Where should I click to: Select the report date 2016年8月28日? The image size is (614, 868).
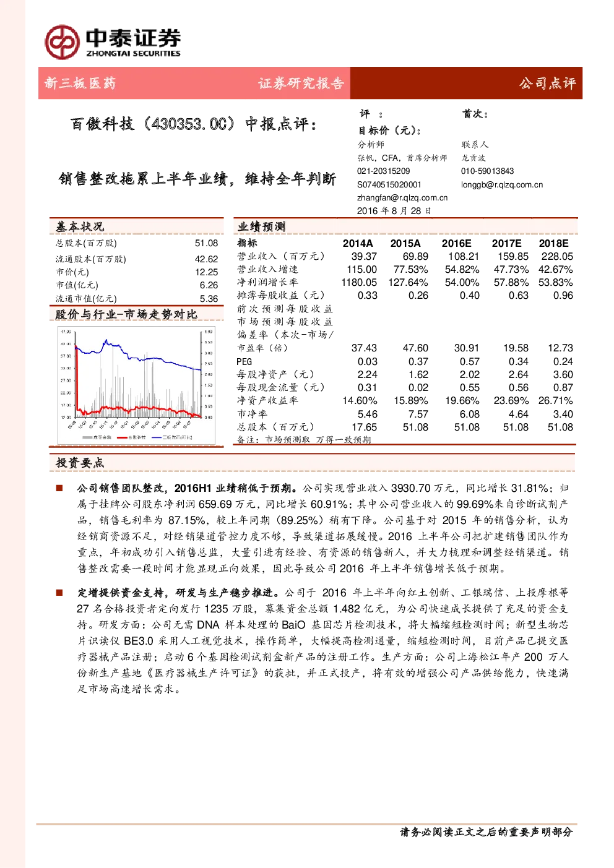tap(394, 211)
